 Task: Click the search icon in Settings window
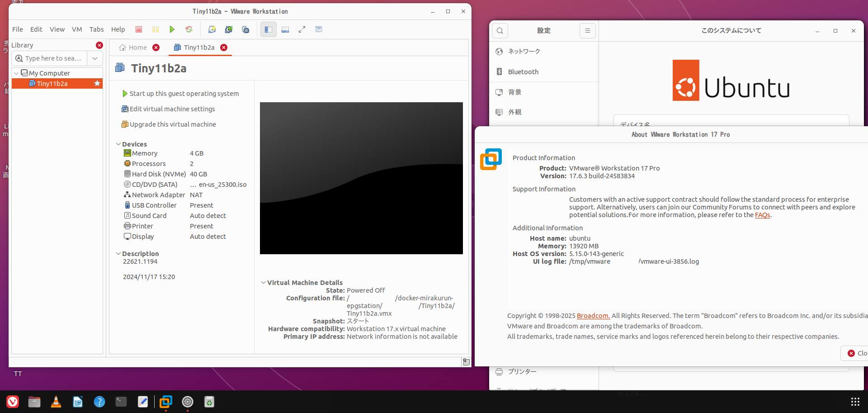tap(500, 31)
